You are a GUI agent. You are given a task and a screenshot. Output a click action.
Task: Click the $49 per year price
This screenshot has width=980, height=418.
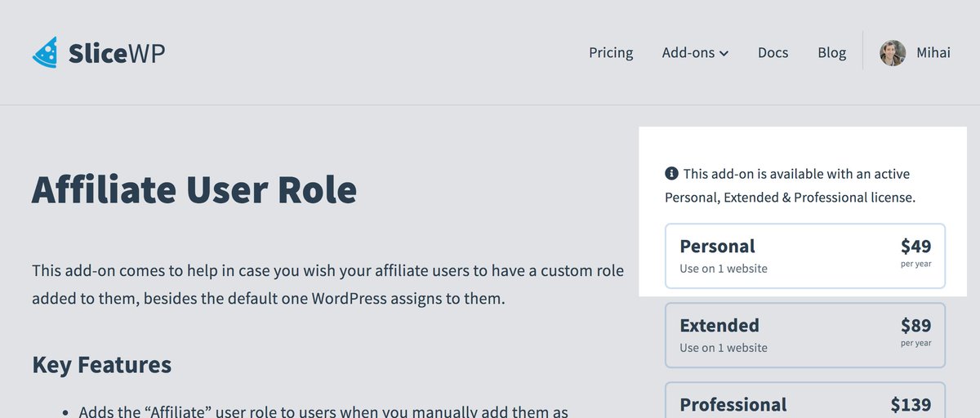[915, 252]
